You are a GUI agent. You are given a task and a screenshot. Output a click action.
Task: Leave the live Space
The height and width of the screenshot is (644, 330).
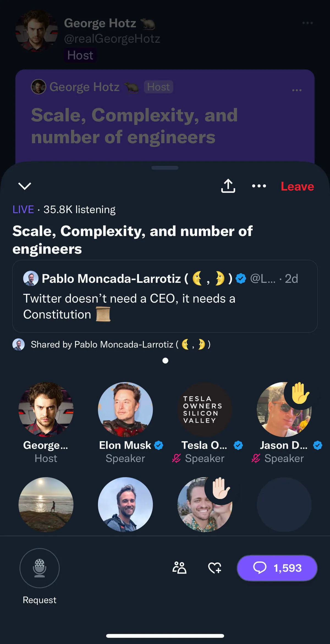pyautogui.click(x=297, y=187)
